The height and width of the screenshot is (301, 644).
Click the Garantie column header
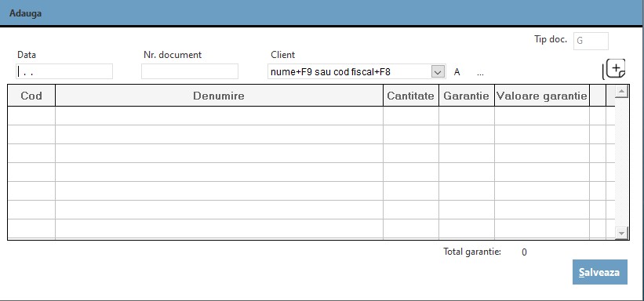point(467,96)
